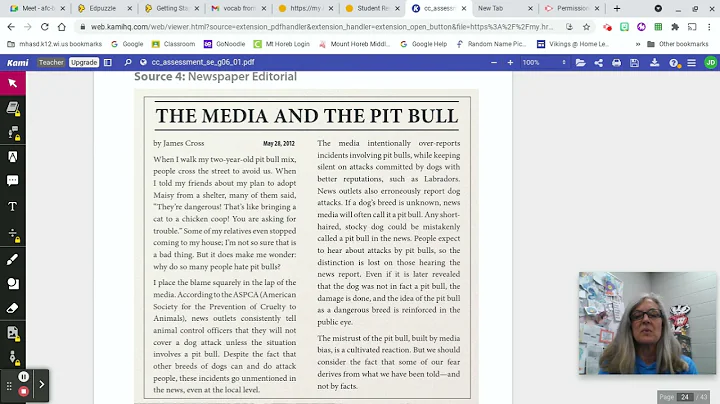Click the document info globe icon
Screen dimensions: 720x404
click(143, 62)
